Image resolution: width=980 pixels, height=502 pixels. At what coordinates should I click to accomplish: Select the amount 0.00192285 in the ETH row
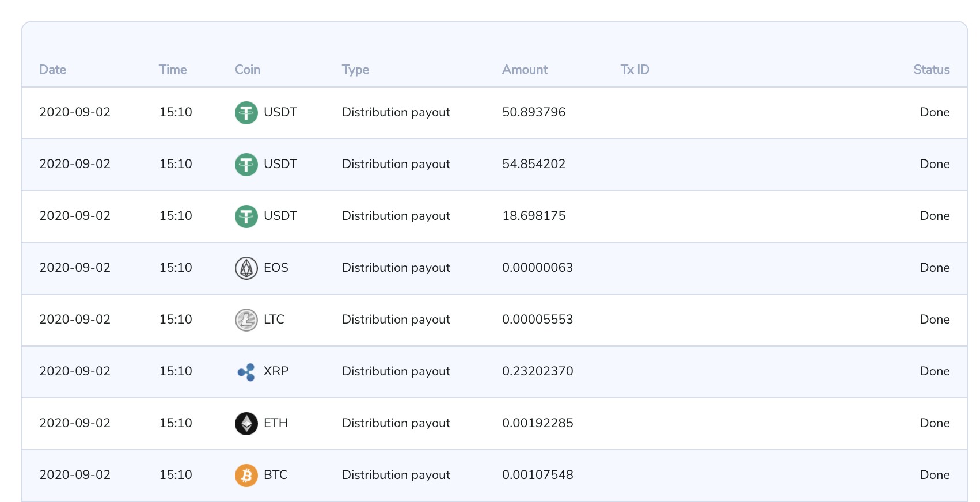coord(537,423)
